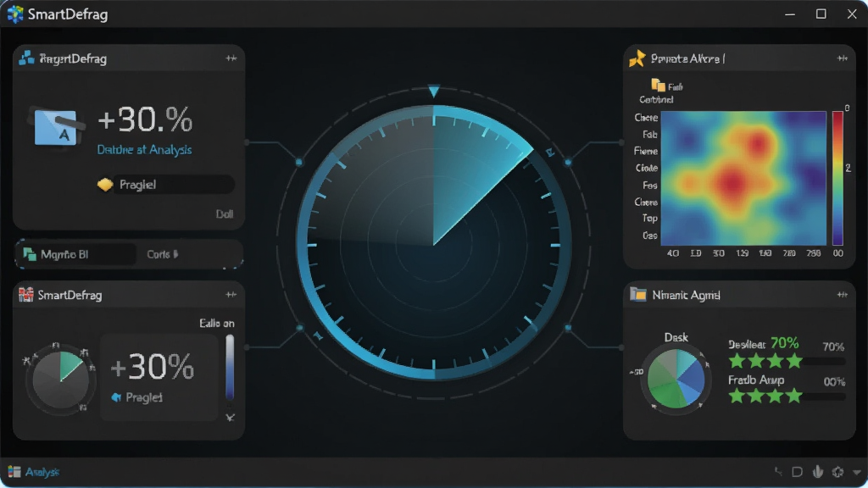This screenshot has width=868, height=488.
Task: Click the Corbinel label above the heatmap
Action: (x=656, y=100)
